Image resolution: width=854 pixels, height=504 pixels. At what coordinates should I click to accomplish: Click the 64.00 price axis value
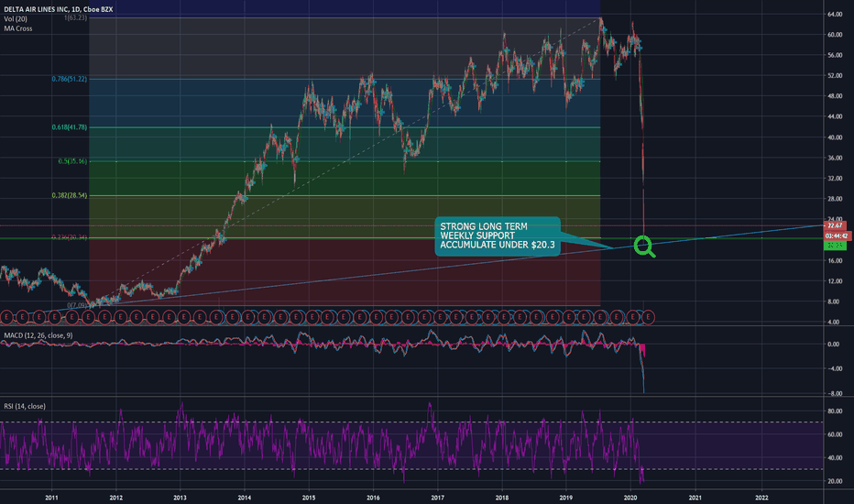[x=835, y=14]
